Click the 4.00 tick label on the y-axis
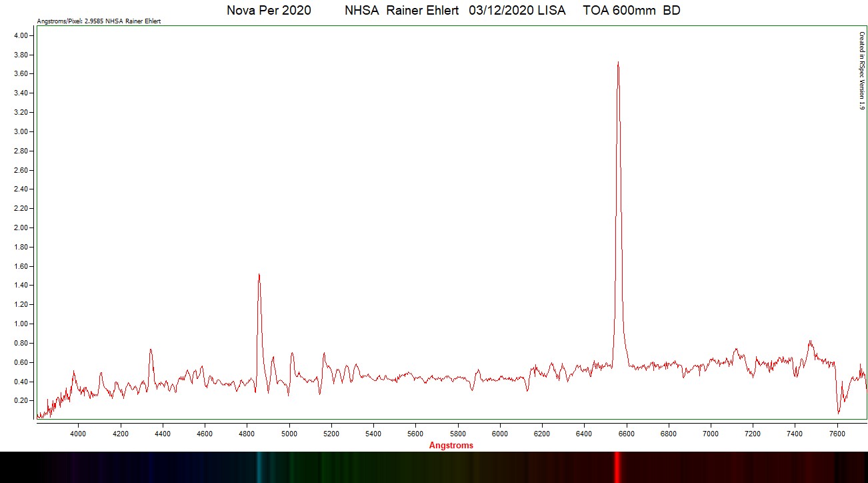The width and height of the screenshot is (868, 483). [x=21, y=36]
